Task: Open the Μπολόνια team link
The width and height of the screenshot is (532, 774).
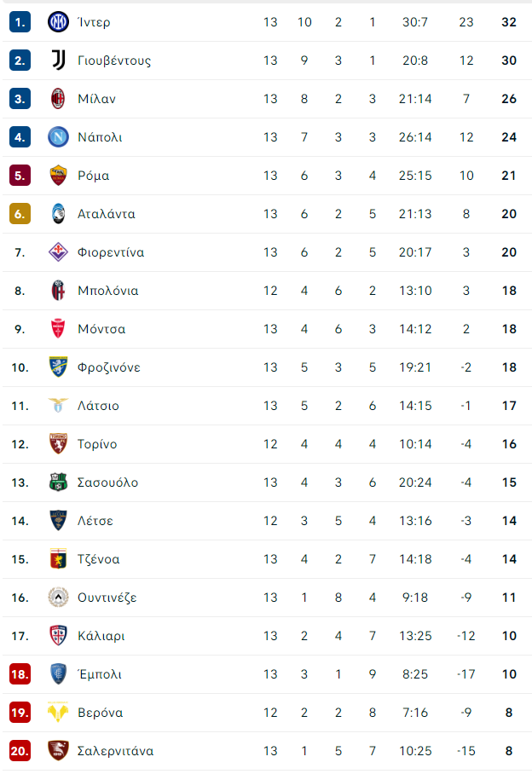Action: point(108,291)
